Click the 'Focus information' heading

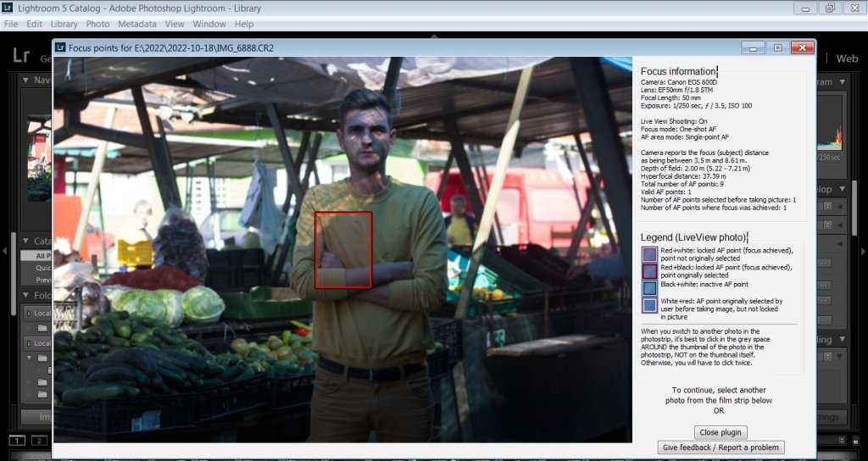coord(678,71)
